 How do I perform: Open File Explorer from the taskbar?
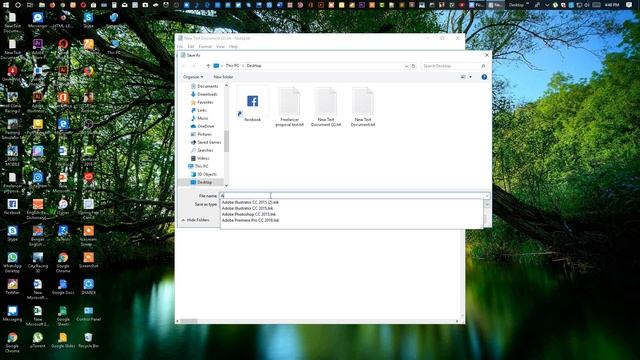pyautogui.click(x=42, y=5)
